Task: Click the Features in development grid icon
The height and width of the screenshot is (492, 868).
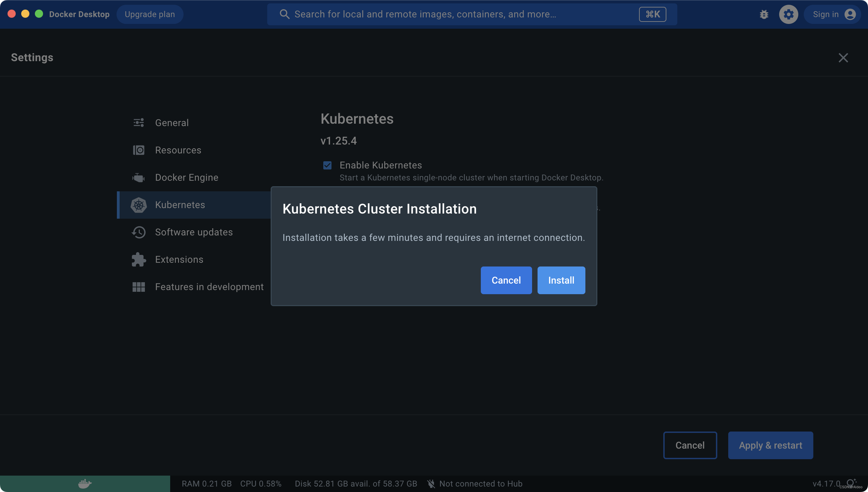Action: point(139,287)
